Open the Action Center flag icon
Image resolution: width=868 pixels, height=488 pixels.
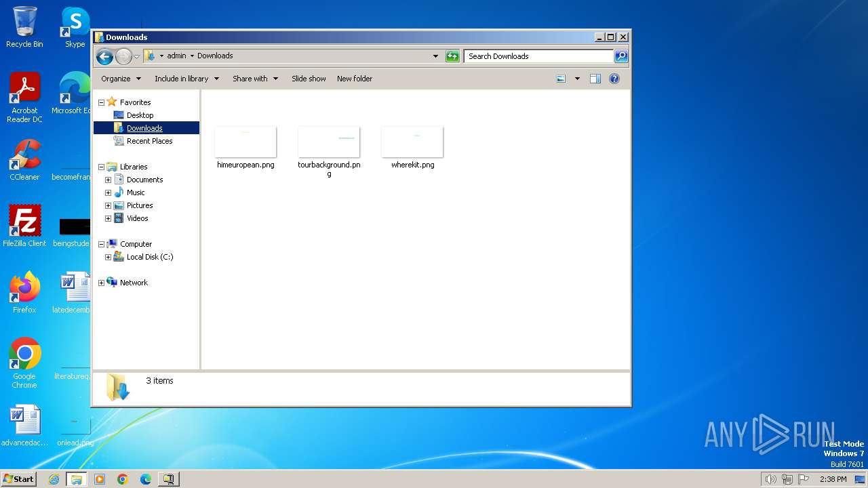click(804, 479)
